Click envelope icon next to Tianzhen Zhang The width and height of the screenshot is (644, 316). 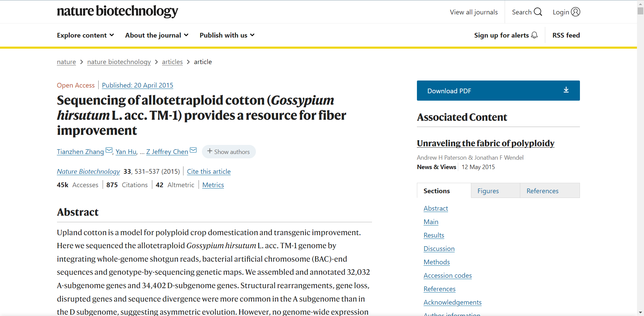pos(109,150)
